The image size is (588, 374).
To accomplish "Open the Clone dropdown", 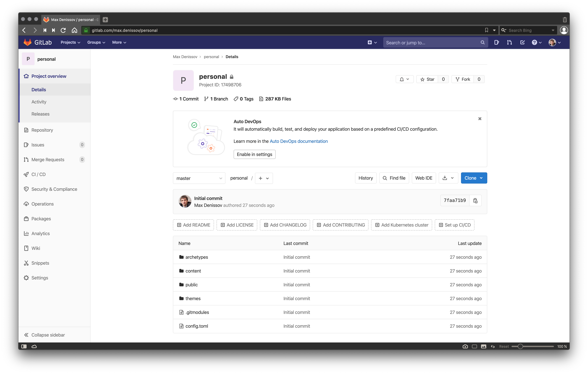I will point(474,178).
